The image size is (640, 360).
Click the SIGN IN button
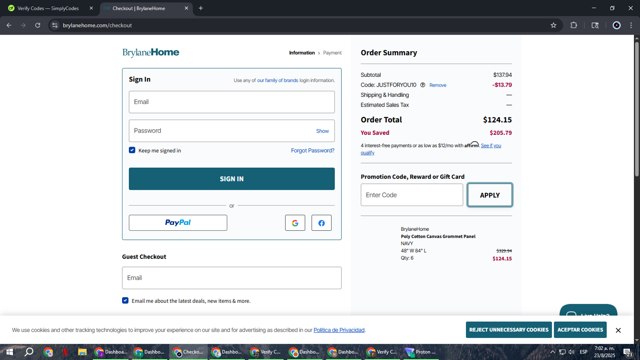[x=232, y=179]
